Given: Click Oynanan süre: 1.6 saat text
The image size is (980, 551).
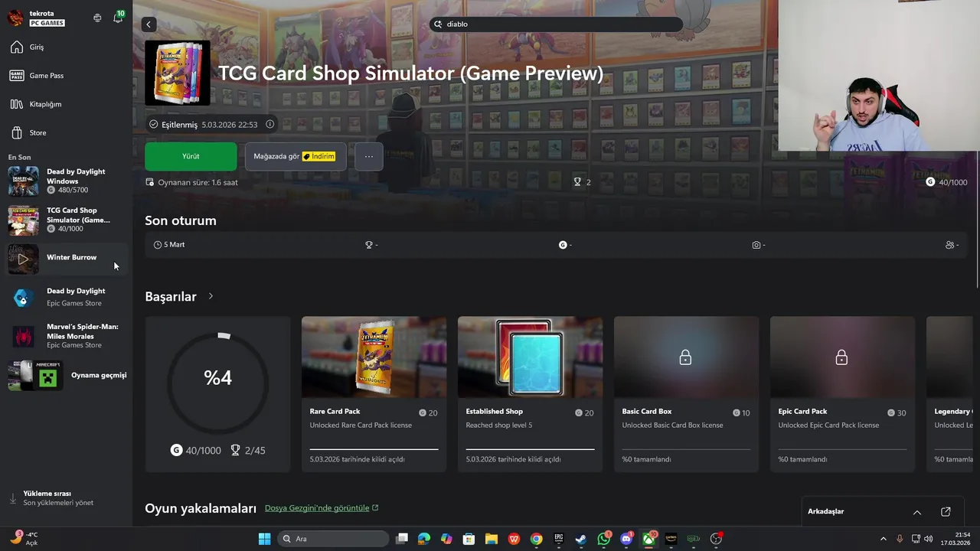Looking at the screenshot, I should [x=198, y=182].
